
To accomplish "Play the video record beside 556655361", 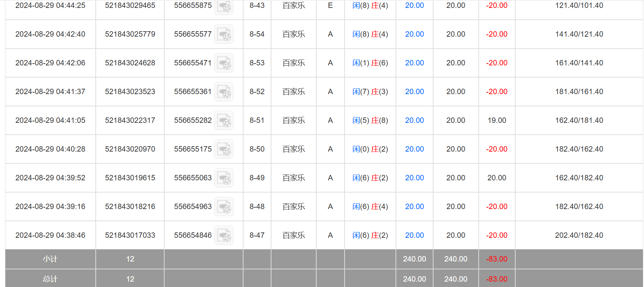I will point(224,92).
